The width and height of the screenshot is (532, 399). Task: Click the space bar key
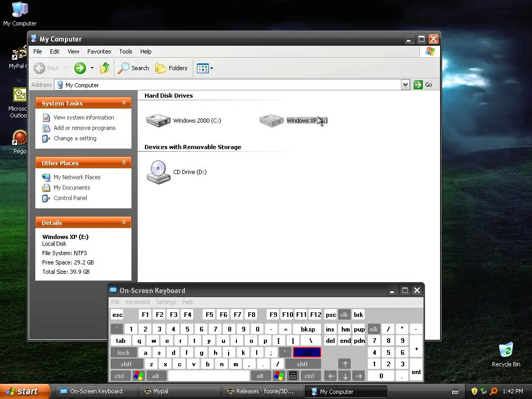click(209, 376)
